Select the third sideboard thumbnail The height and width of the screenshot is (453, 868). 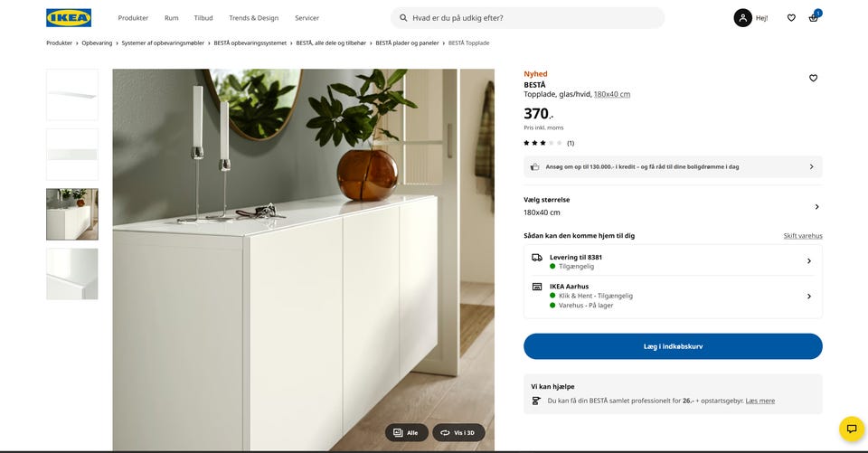(72, 214)
